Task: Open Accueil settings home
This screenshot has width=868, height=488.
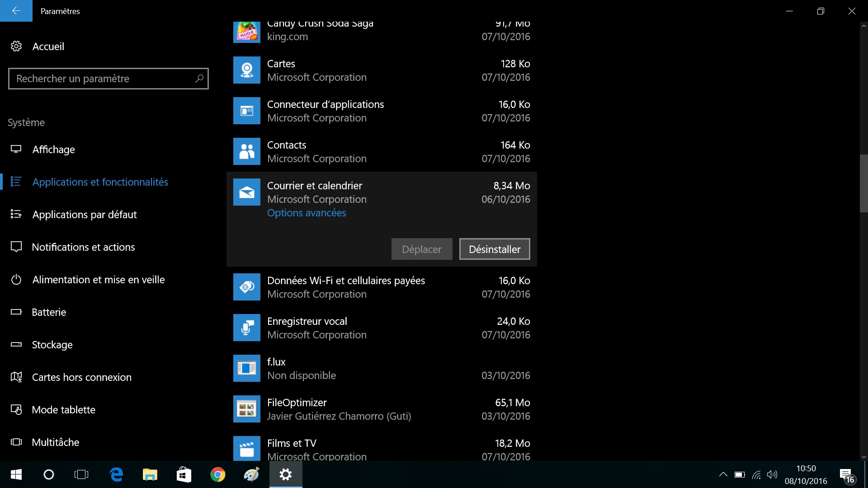Action: tap(48, 47)
